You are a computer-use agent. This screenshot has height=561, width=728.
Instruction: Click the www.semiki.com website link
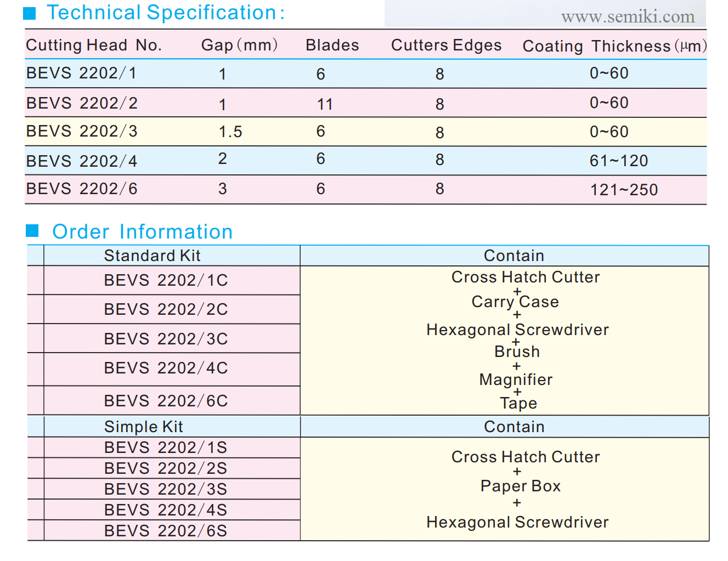pyautogui.click(x=628, y=17)
